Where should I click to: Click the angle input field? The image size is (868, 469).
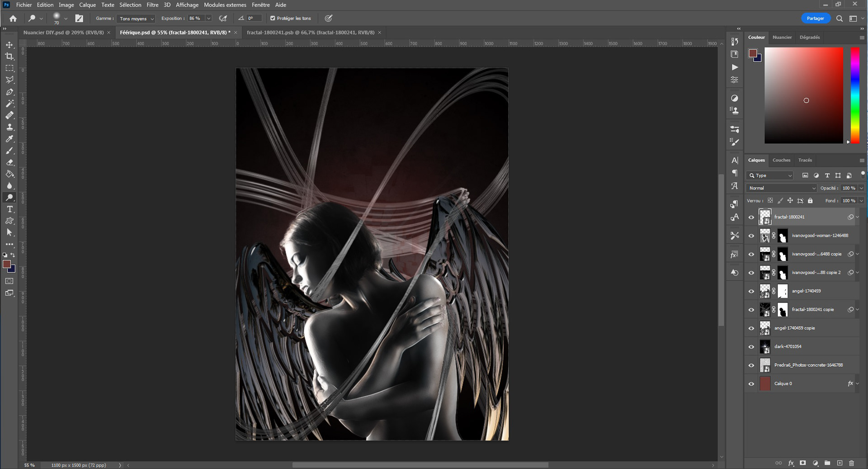pos(254,19)
